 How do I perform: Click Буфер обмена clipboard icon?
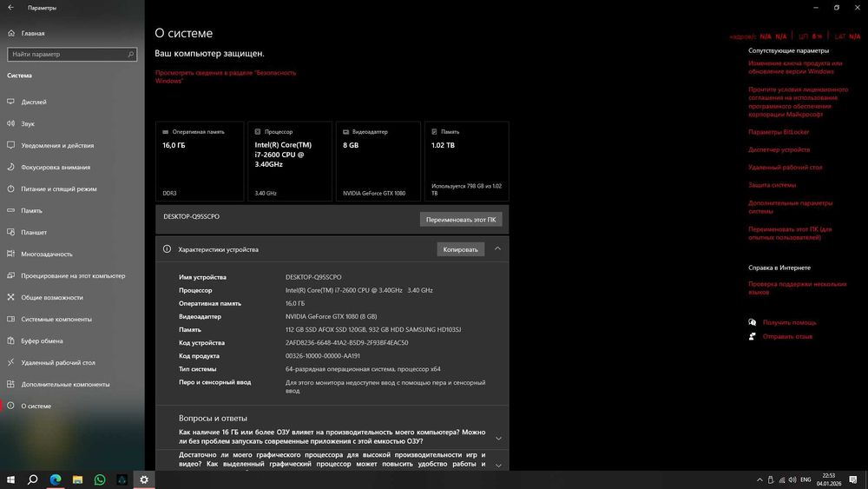click(x=10, y=340)
